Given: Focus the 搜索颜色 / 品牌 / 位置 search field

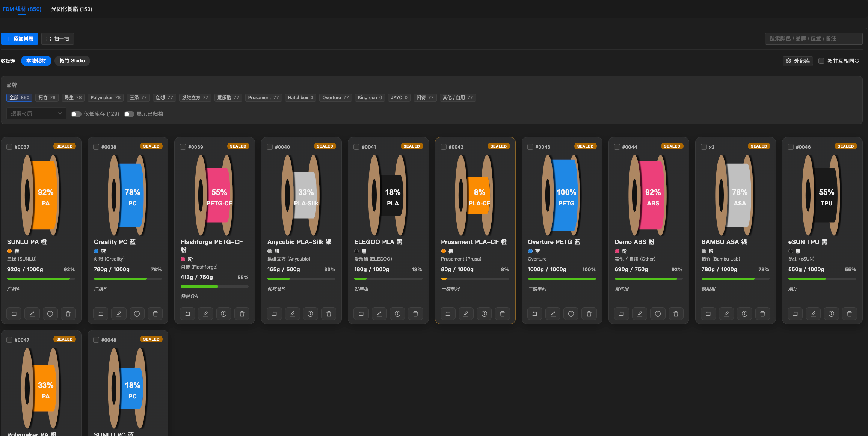Looking at the screenshot, I should click(814, 39).
